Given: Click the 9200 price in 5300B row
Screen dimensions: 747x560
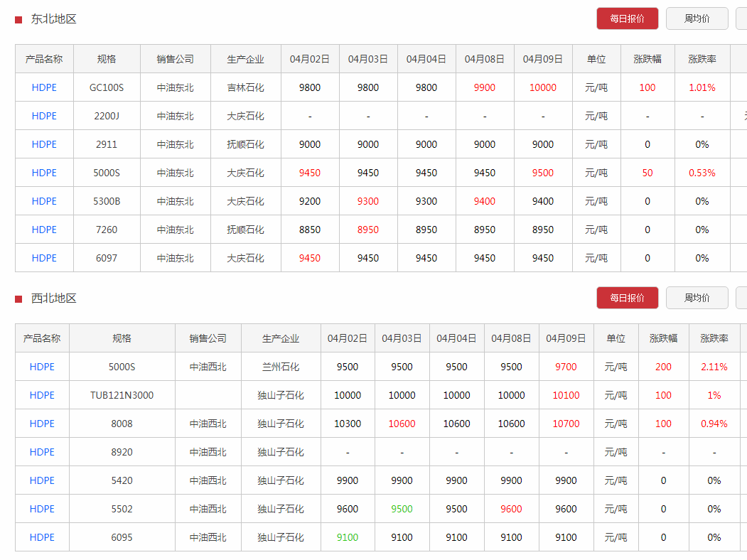Looking at the screenshot, I should coord(310,201).
